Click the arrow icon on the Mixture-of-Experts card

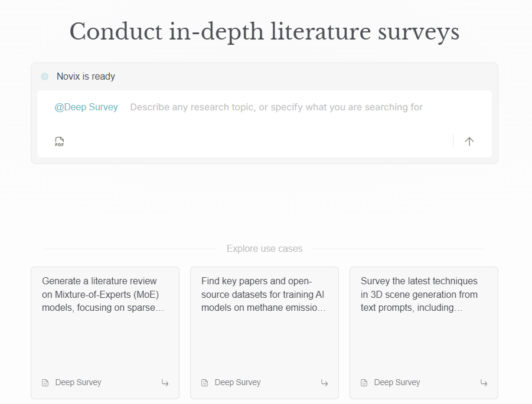[x=165, y=383]
